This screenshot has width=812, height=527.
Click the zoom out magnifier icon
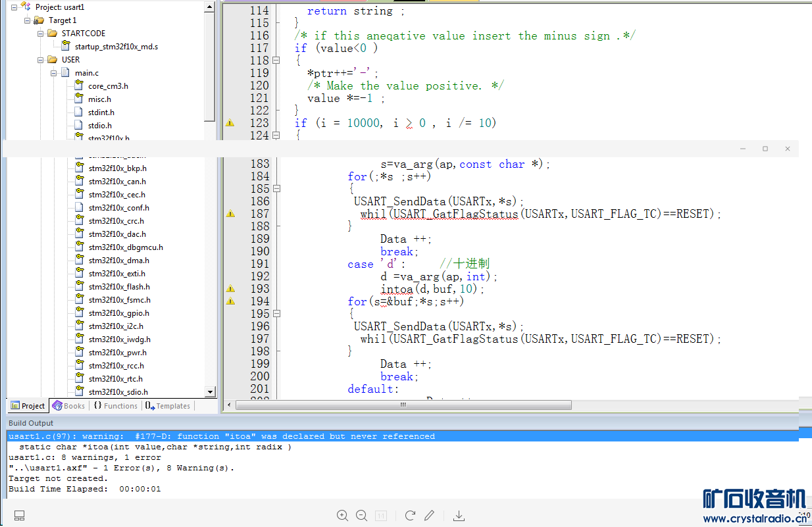pyautogui.click(x=361, y=516)
